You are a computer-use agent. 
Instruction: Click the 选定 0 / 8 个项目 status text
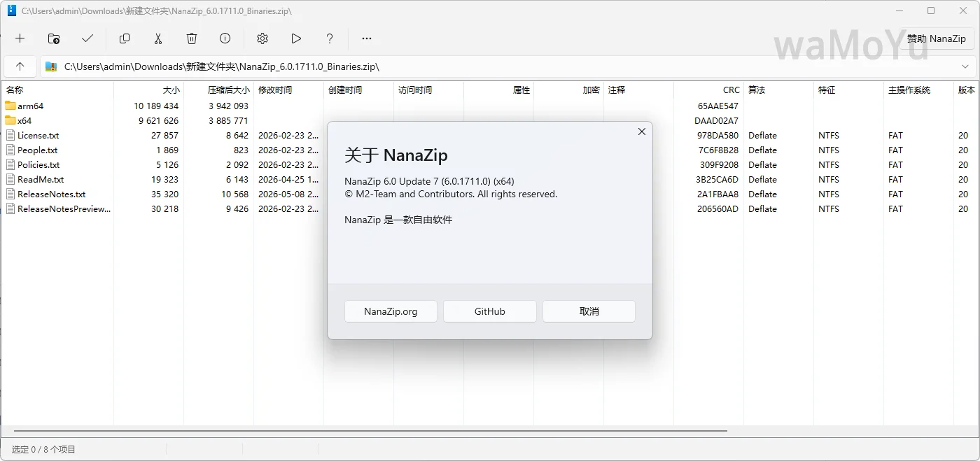click(x=43, y=449)
